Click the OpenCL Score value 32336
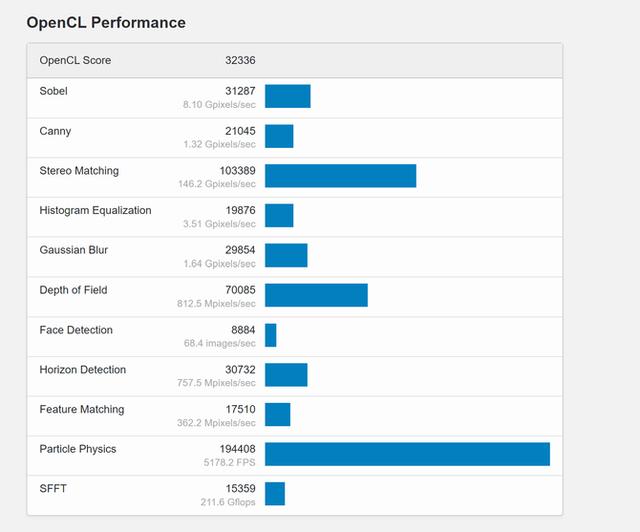Viewport: 640px width, 532px height. 240,60
